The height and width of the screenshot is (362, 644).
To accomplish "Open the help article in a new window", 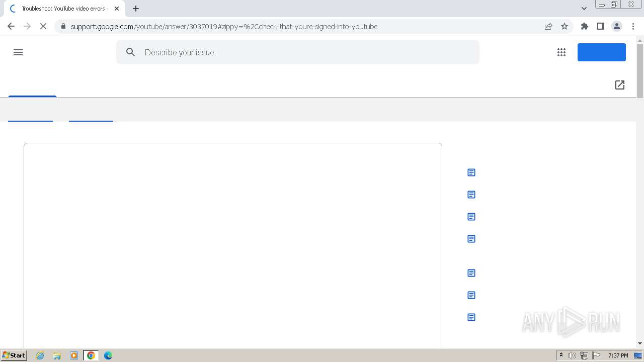I will [620, 85].
